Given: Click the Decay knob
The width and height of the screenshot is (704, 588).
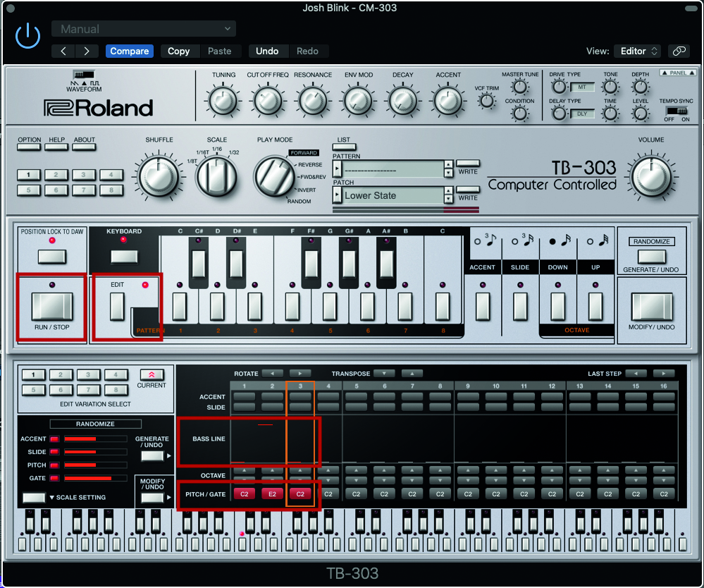Looking at the screenshot, I should click(402, 101).
